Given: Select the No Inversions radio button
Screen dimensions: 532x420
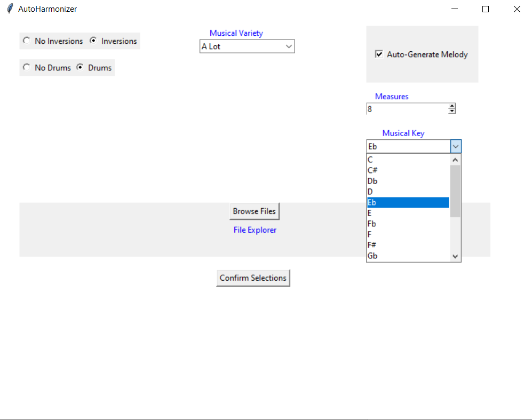Looking at the screenshot, I should [27, 41].
